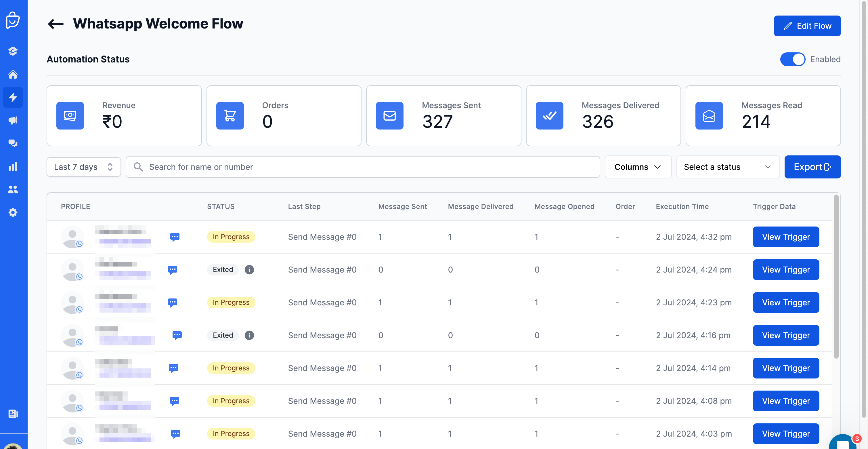Focus the Search for name or number field
The image size is (868, 449).
click(363, 167)
